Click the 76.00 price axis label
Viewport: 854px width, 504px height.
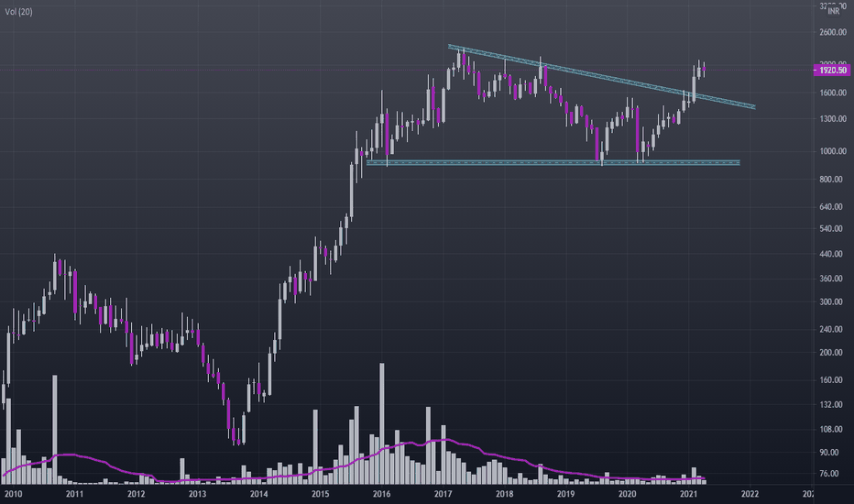pyautogui.click(x=829, y=474)
